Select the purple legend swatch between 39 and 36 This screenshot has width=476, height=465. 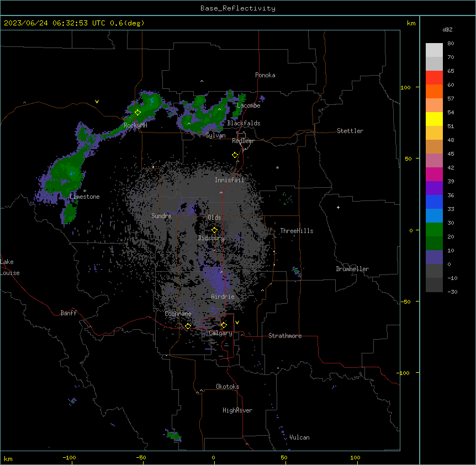pos(434,188)
